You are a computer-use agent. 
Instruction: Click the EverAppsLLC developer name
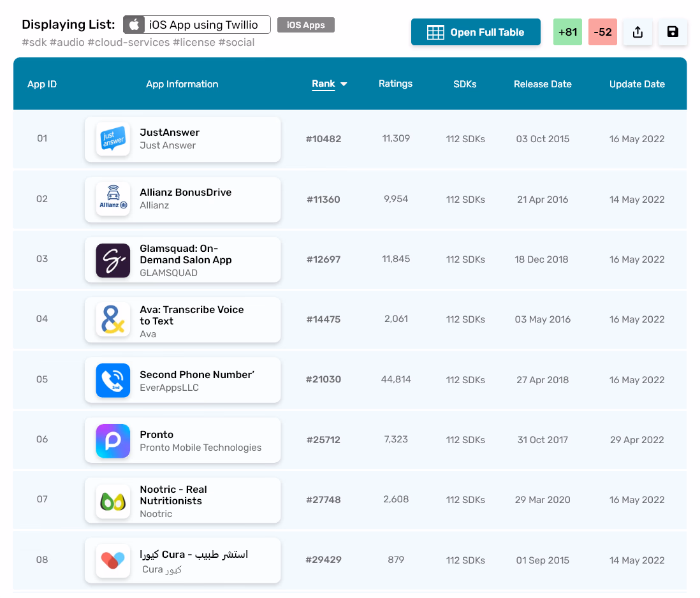pos(169,388)
